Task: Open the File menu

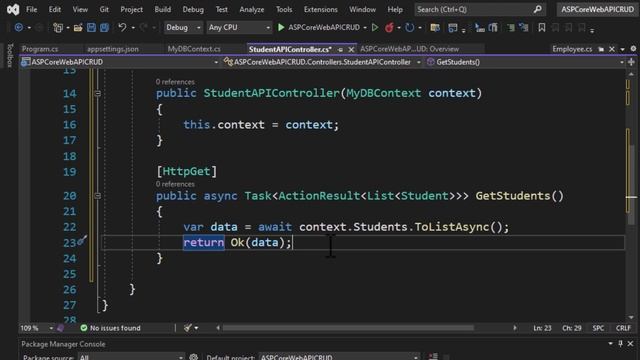Action: click(31, 9)
